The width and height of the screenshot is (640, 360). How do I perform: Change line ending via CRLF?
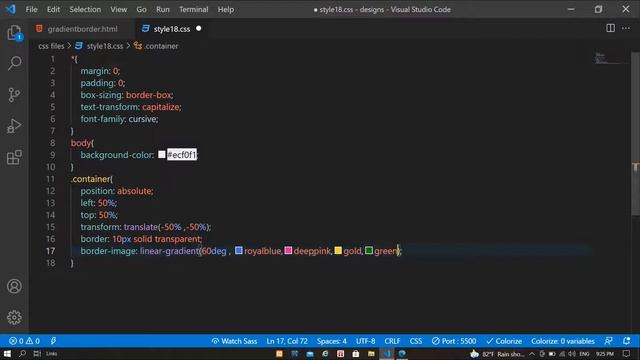(x=392, y=341)
